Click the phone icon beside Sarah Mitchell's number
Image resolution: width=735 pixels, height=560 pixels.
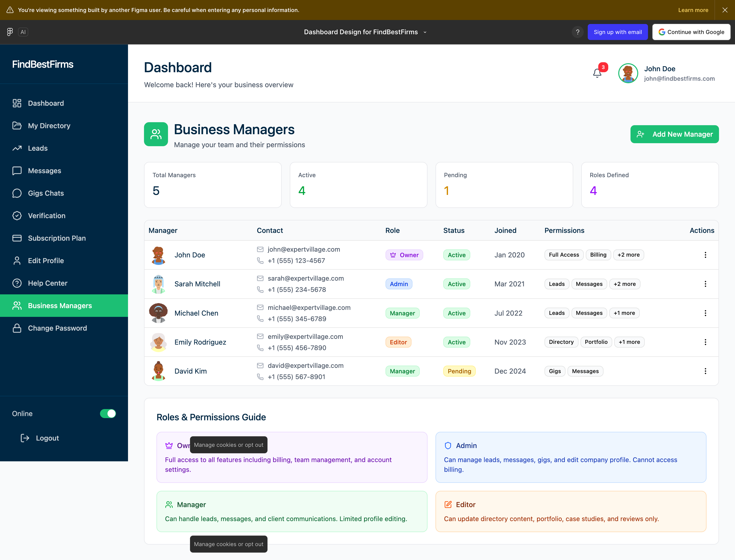pos(260,290)
